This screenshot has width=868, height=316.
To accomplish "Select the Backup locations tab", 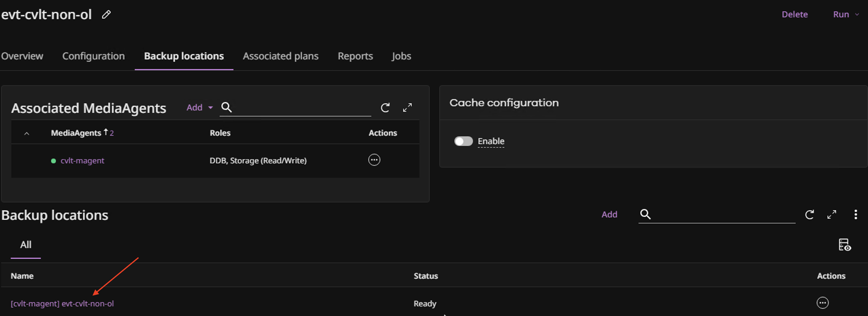I will [184, 56].
